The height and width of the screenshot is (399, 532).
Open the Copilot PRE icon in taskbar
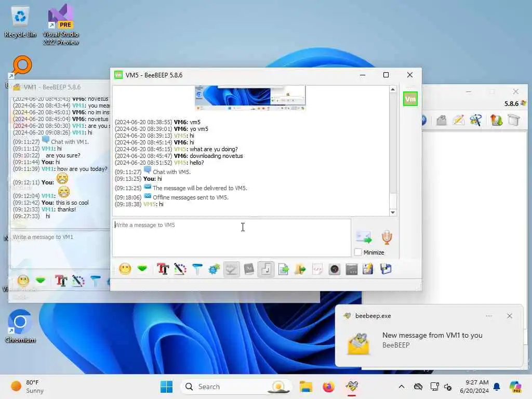click(515, 387)
